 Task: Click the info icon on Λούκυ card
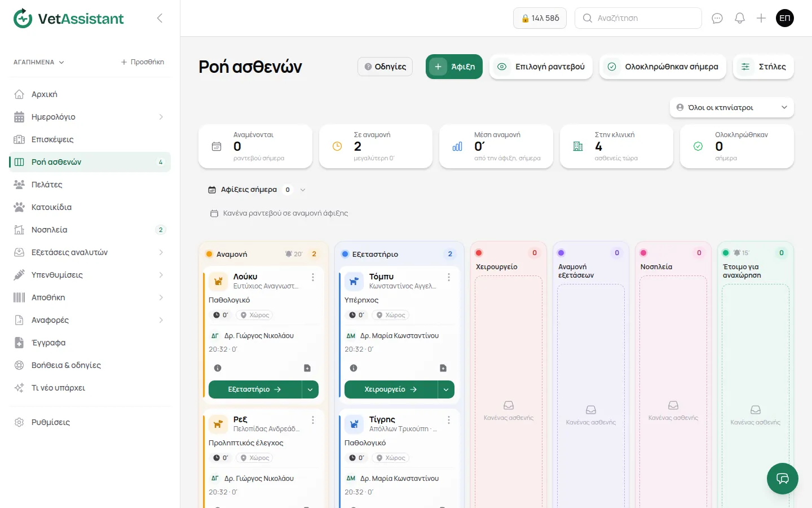(x=218, y=368)
